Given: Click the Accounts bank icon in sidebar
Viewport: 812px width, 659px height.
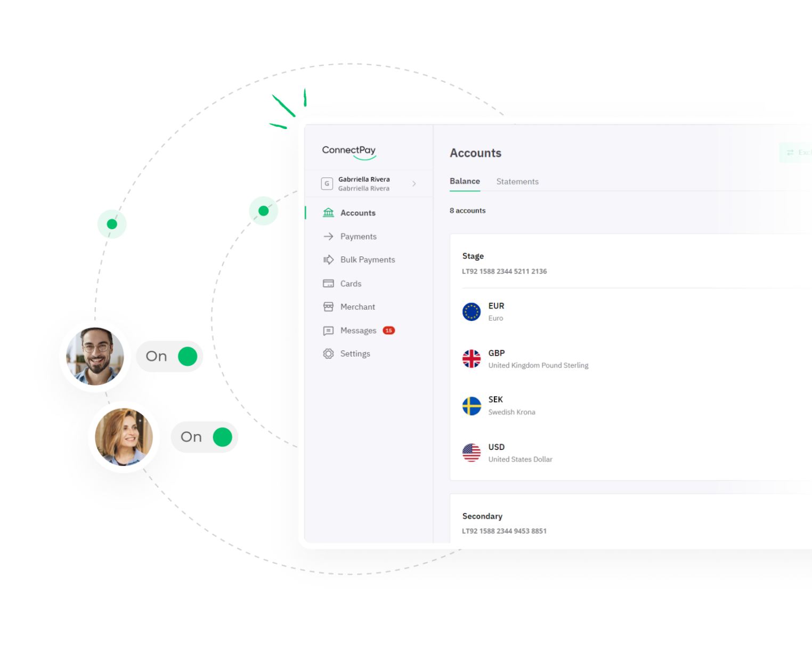Looking at the screenshot, I should pos(328,213).
